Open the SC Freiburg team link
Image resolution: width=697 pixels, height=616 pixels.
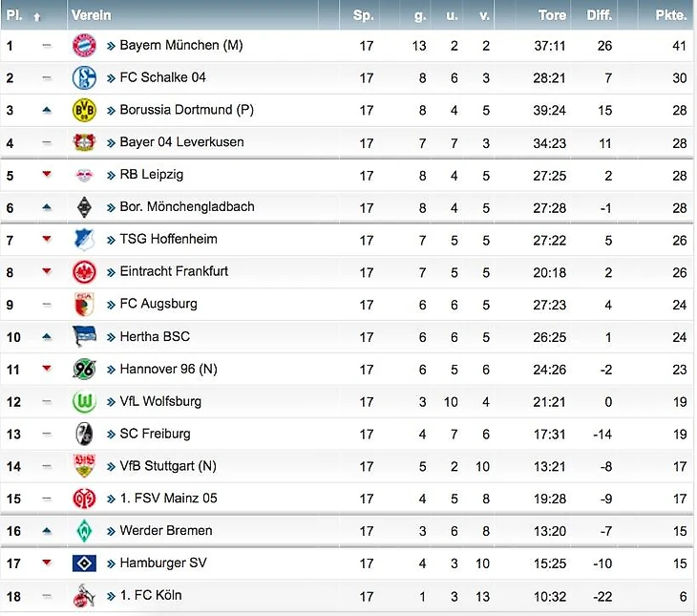[x=155, y=434]
